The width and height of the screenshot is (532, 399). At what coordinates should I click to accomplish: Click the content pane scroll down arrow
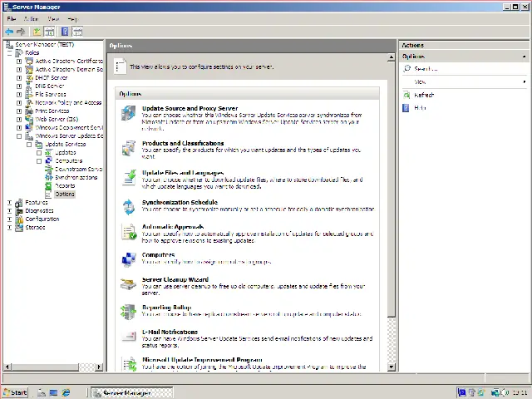[392, 367]
